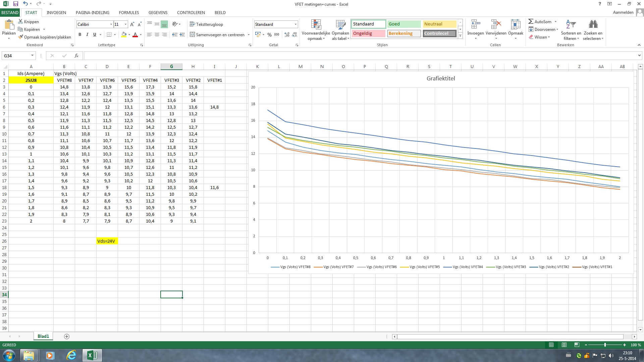644x362 pixels.
Task: Expand the formula bar chevron
Action: [x=639, y=56]
